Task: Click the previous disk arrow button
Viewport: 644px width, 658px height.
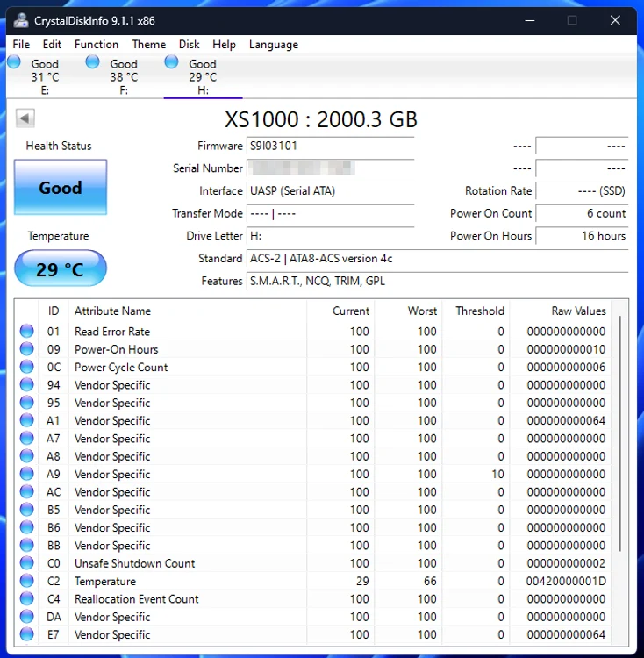Action: 25,118
